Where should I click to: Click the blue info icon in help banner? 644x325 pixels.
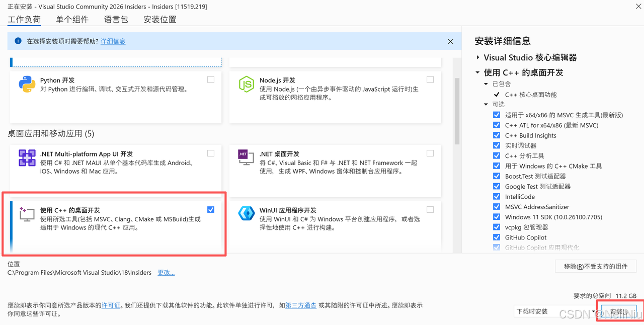coord(18,41)
